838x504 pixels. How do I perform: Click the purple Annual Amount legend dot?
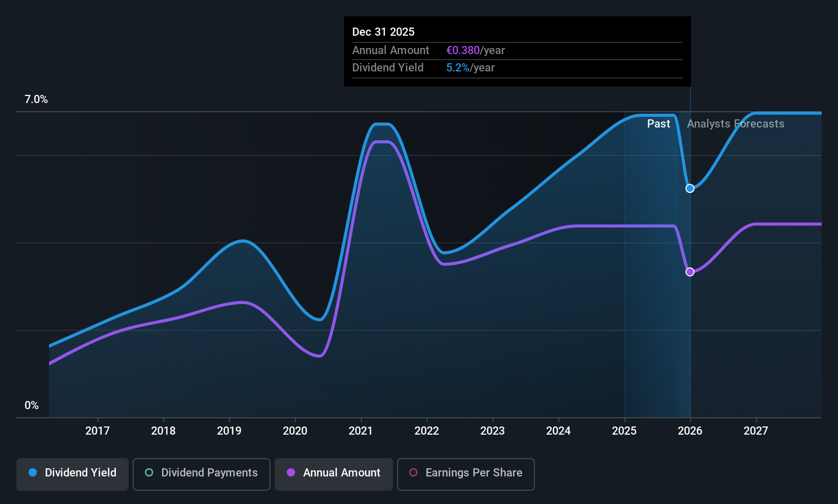click(290, 473)
